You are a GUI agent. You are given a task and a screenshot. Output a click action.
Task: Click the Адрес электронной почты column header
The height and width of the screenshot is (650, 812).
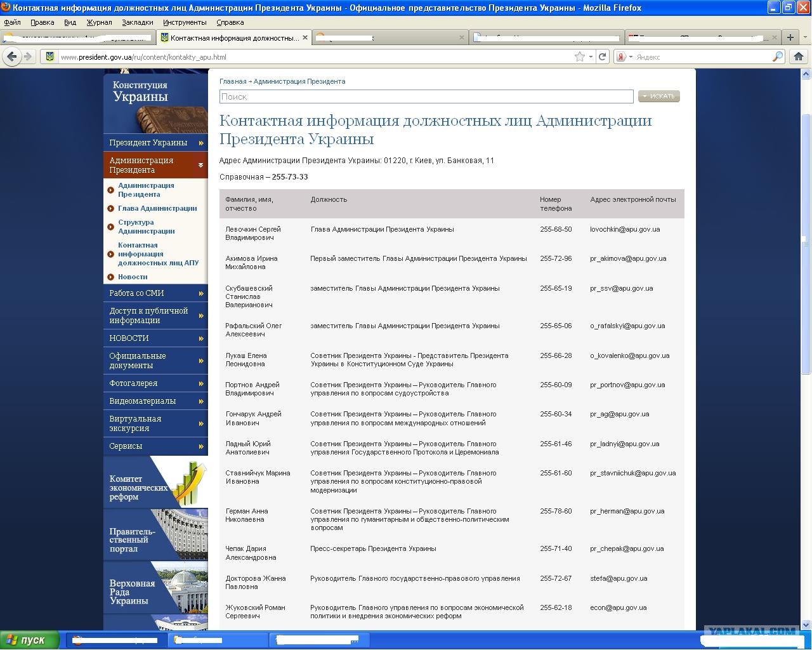pos(633,199)
